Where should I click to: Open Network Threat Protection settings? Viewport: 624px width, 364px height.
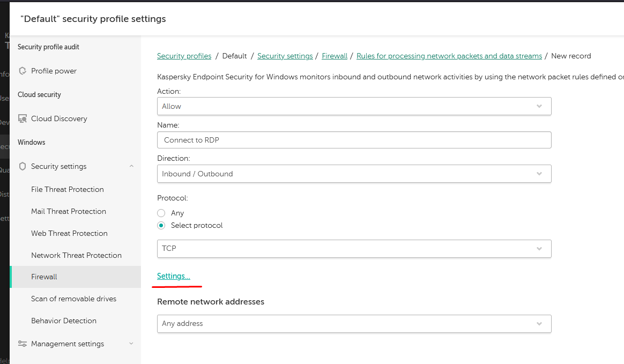76,255
